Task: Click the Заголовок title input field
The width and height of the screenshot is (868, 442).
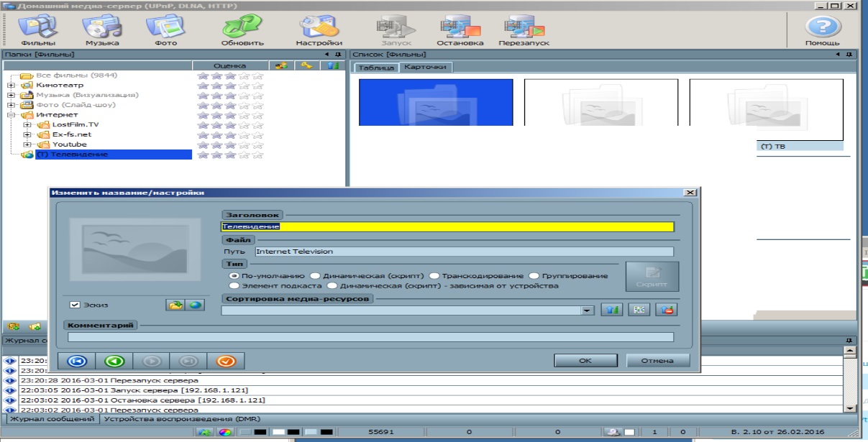Action: 447,226
